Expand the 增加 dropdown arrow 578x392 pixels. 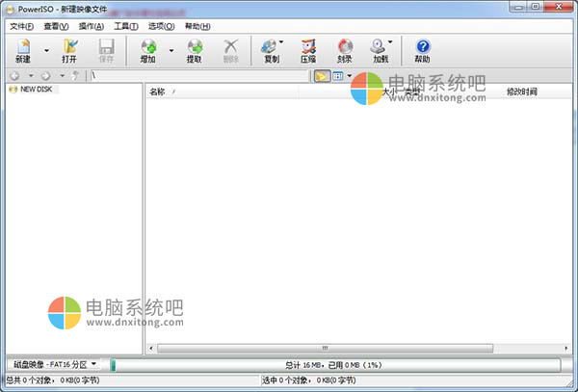[171, 50]
